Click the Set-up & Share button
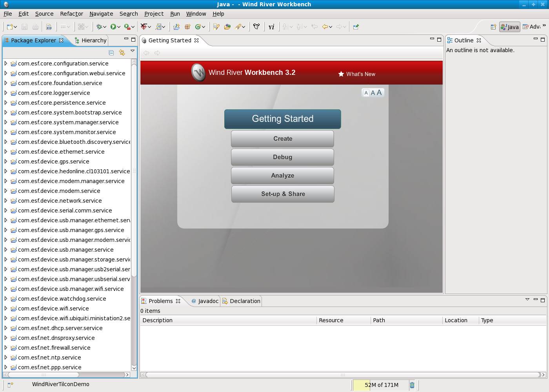Viewport: 549px width, 392px height. (283, 194)
